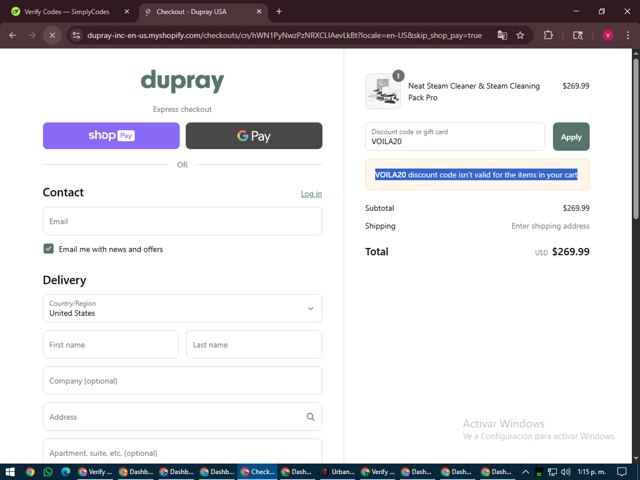Screen dimensions: 640x480
Task: Open the network tray icon
Action: [x=552, y=472]
